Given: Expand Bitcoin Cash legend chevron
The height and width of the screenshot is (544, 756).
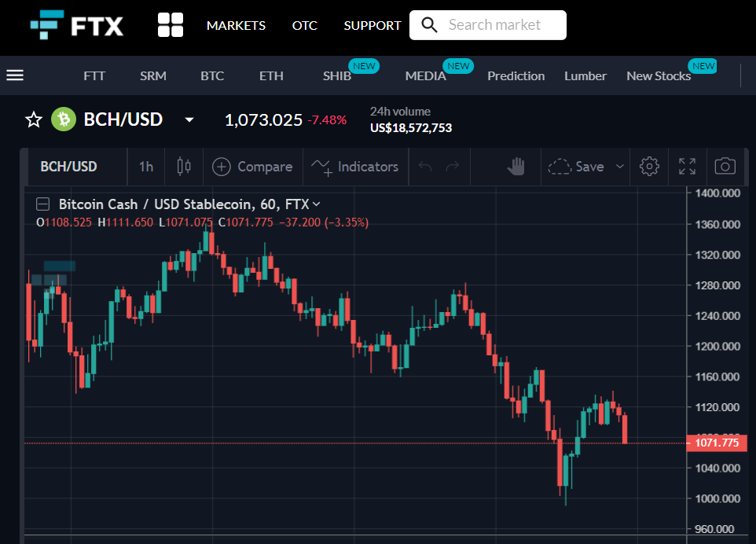Looking at the screenshot, I should 316,204.
